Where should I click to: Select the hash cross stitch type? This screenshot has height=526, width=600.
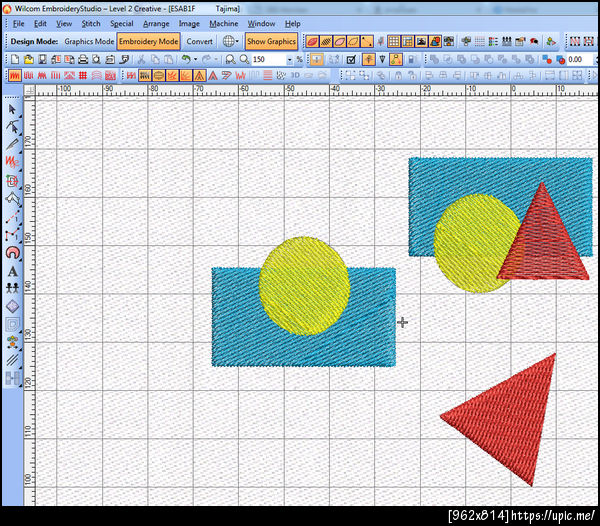click(83, 75)
